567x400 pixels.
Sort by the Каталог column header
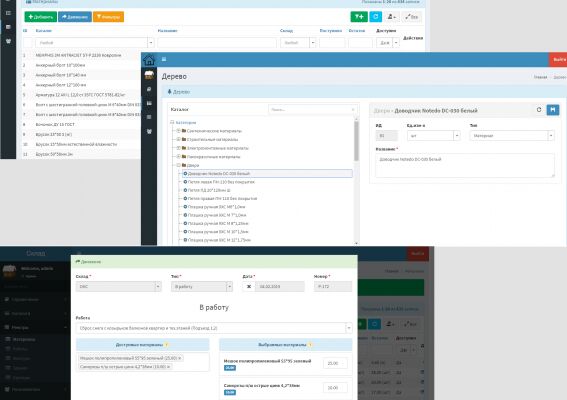tap(44, 31)
